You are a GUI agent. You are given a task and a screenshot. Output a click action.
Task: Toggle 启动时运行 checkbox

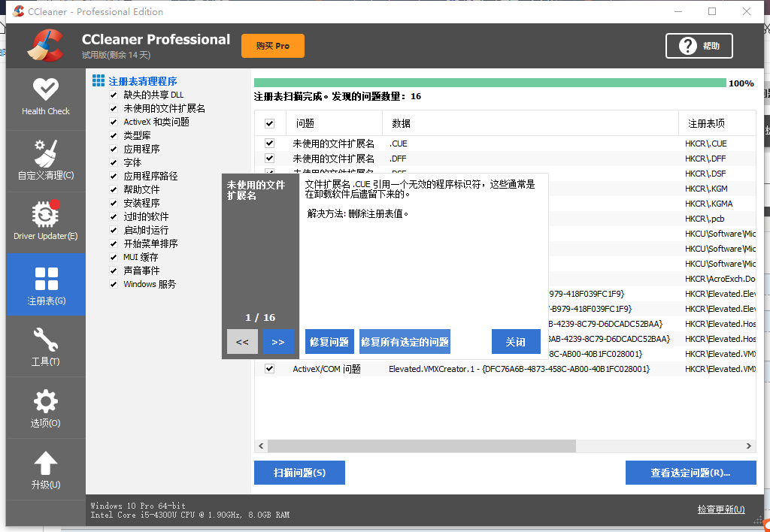point(114,230)
